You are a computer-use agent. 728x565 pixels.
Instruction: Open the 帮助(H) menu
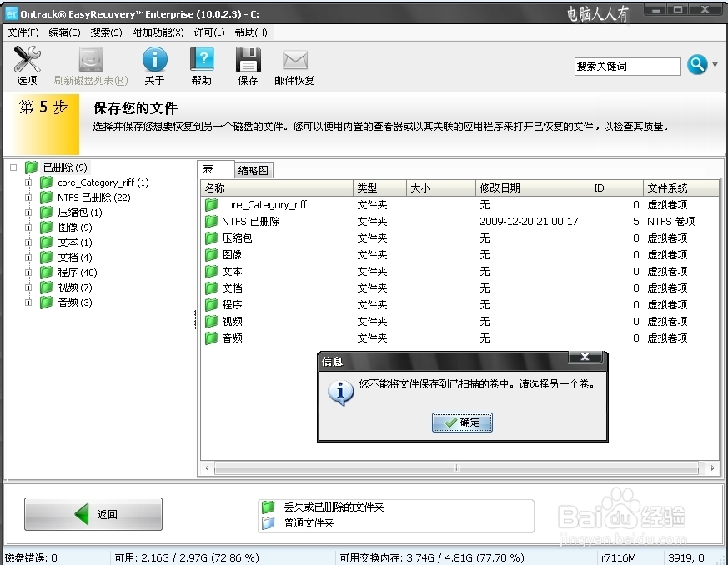[x=251, y=32]
